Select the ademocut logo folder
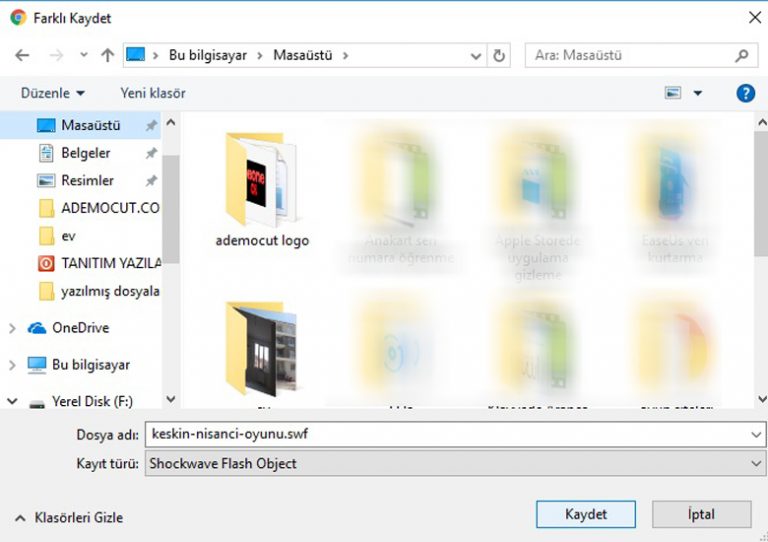 262,190
